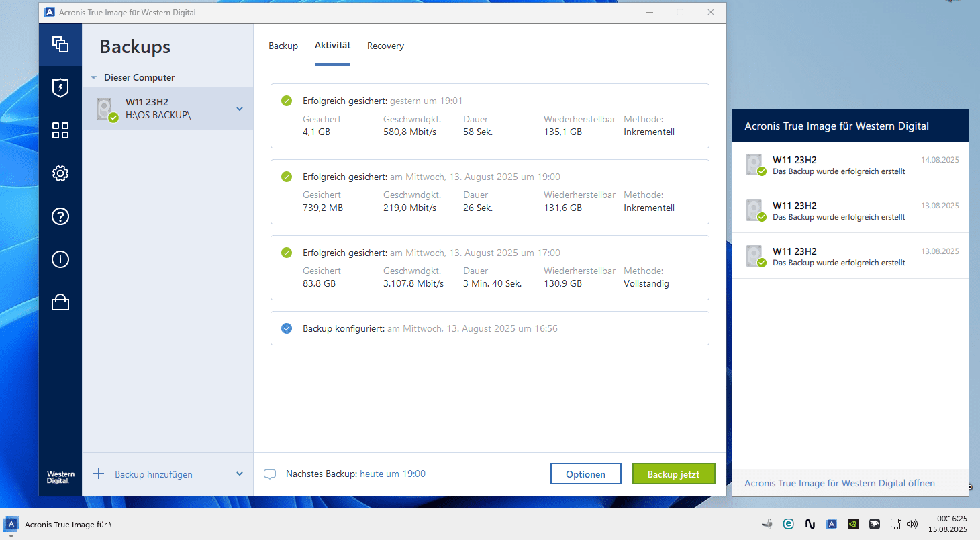Screen dimensions: 980x540
Task: Click the Backup jetzt button
Action: tap(673, 474)
